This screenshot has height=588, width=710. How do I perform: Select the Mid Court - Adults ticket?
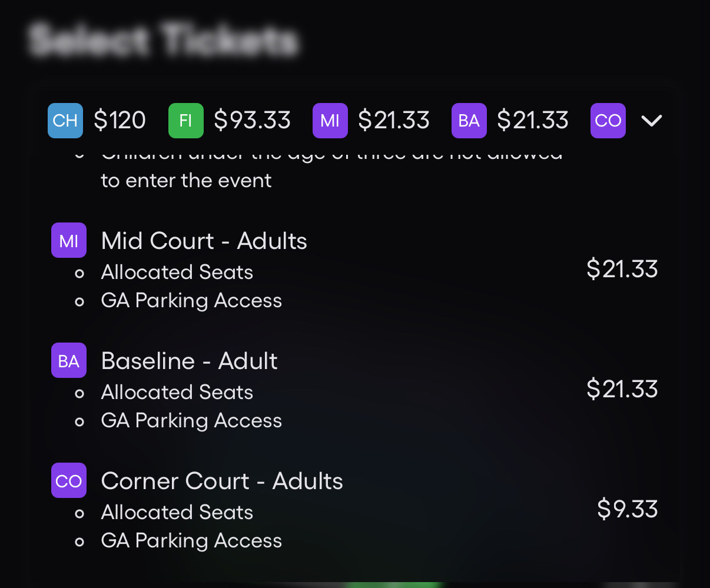click(204, 241)
